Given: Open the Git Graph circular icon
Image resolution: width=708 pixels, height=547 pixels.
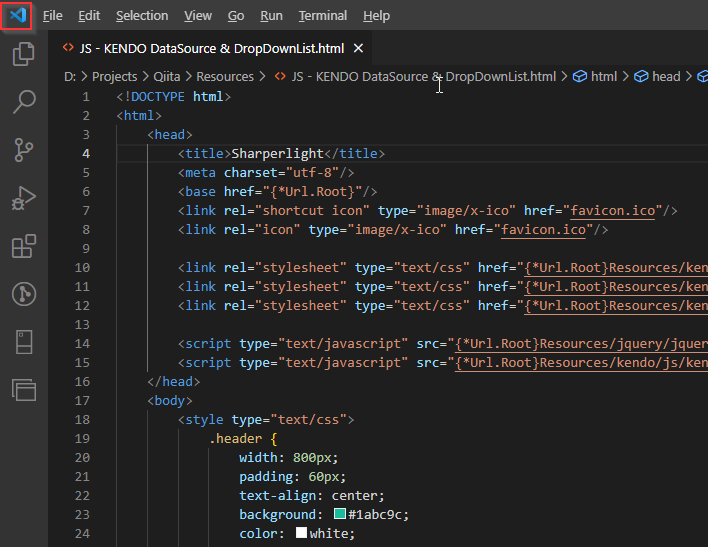Looking at the screenshot, I should click(23, 294).
